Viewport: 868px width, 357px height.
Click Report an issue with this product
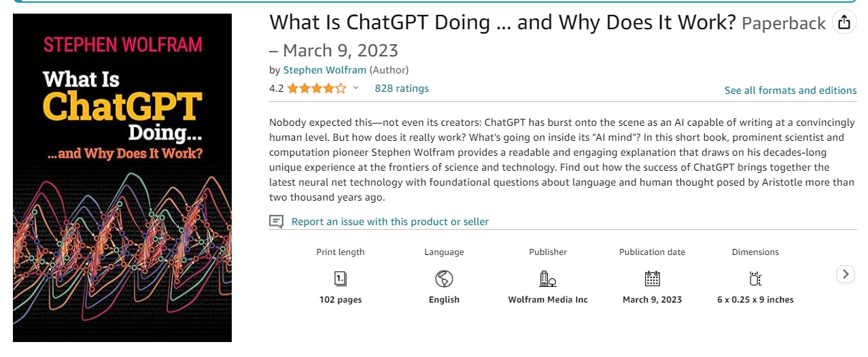pos(390,222)
